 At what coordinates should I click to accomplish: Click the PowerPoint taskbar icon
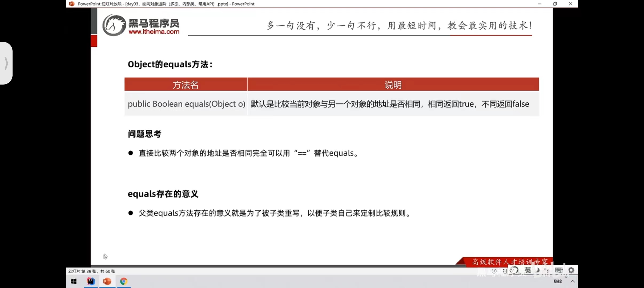click(x=107, y=281)
